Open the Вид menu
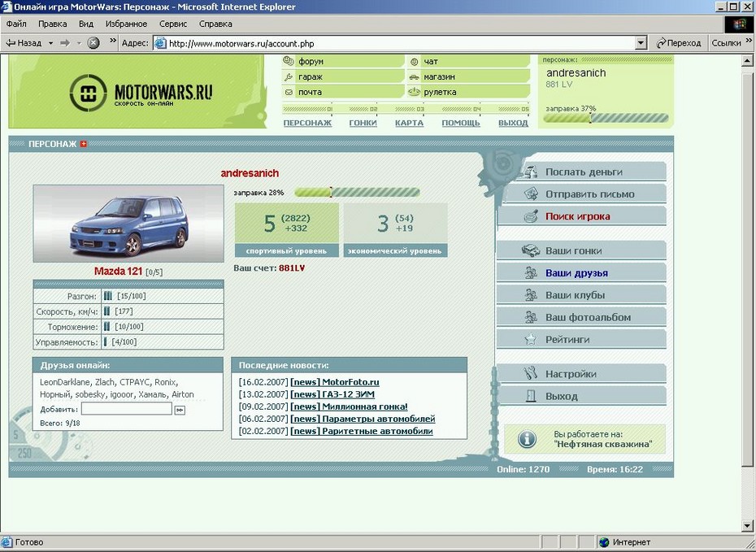The width and height of the screenshot is (756, 552). tap(86, 24)
